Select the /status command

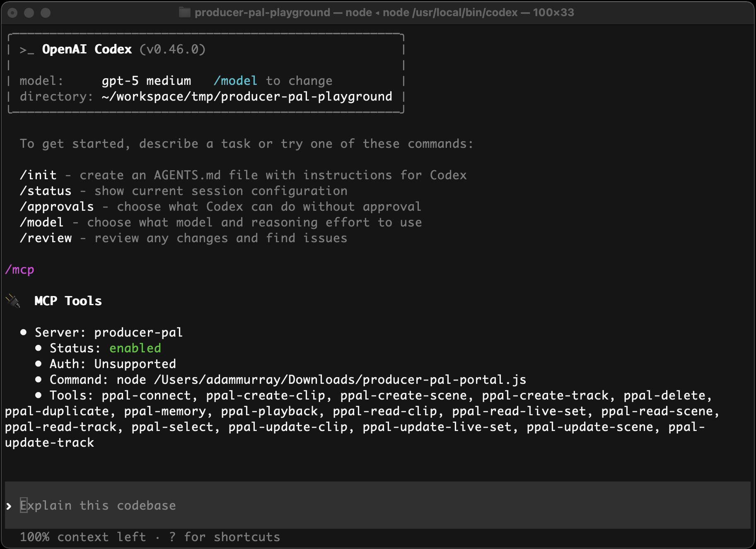[x=46, y=190]
